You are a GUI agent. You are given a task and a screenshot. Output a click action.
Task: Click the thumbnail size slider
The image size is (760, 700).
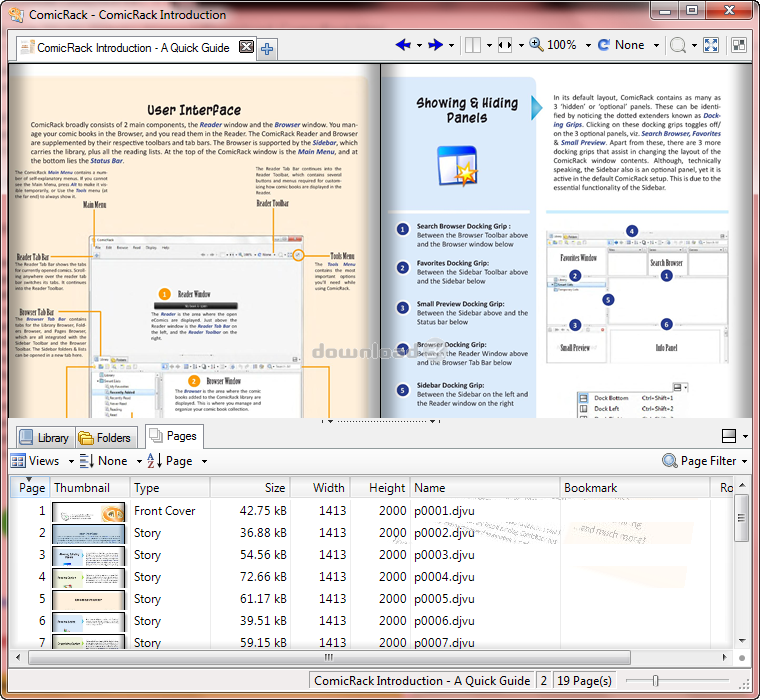[655, 681]
